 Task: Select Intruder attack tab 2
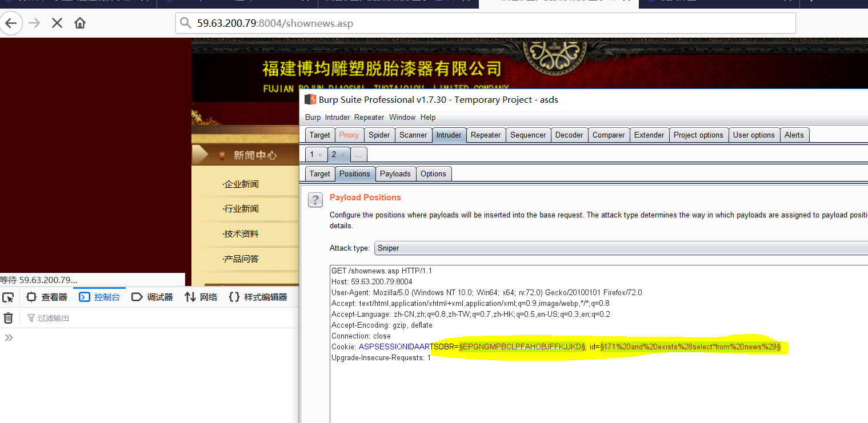point(334,155)
